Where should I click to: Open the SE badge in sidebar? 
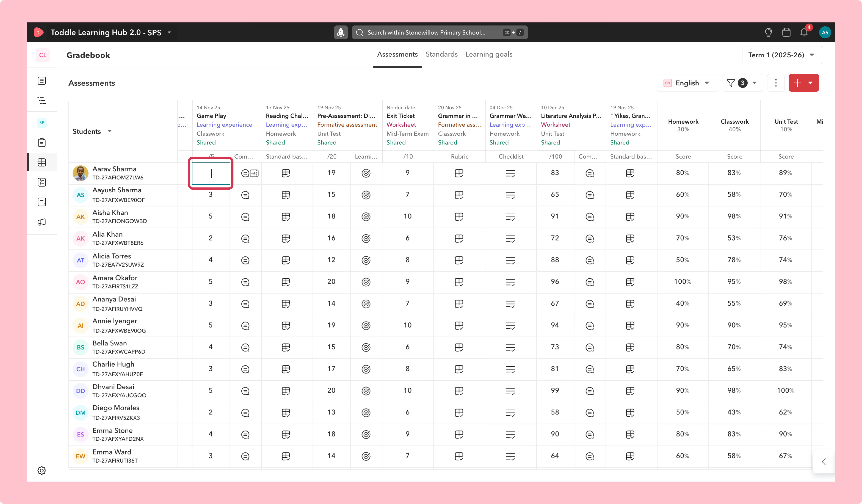pos(42,122)
